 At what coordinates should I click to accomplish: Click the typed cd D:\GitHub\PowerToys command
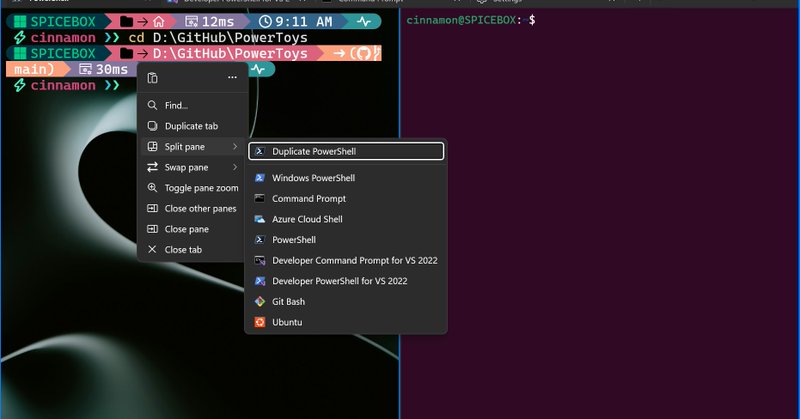point(218,38)
